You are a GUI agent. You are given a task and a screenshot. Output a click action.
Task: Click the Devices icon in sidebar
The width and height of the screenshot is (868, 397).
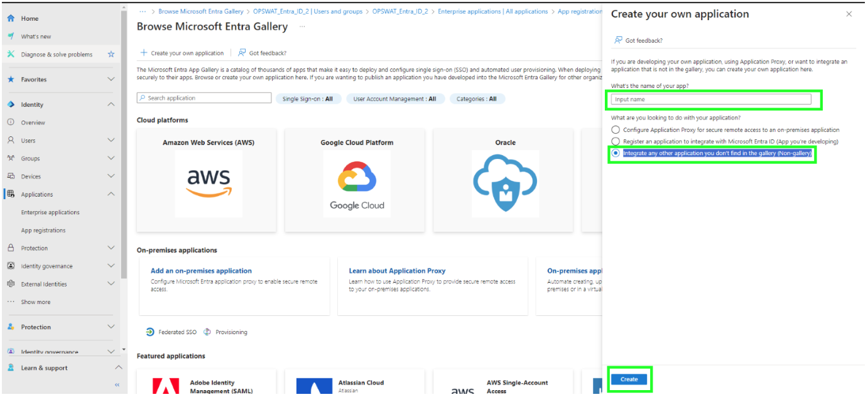point(11,177)
